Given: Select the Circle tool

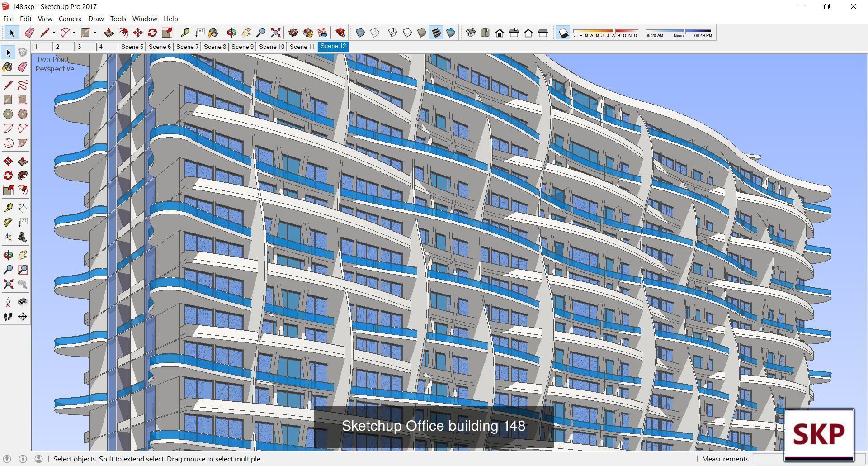Looking at the screenshot, I should coord(8,114).
